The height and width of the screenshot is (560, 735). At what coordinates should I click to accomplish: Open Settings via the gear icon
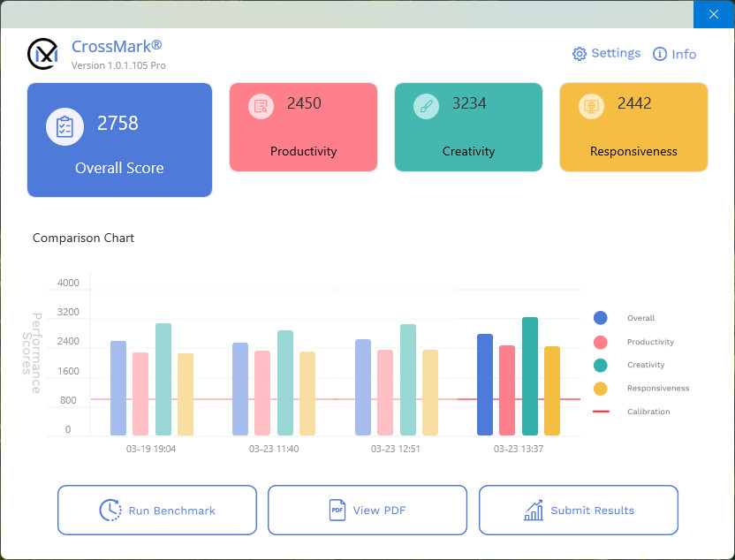point(580,54)
